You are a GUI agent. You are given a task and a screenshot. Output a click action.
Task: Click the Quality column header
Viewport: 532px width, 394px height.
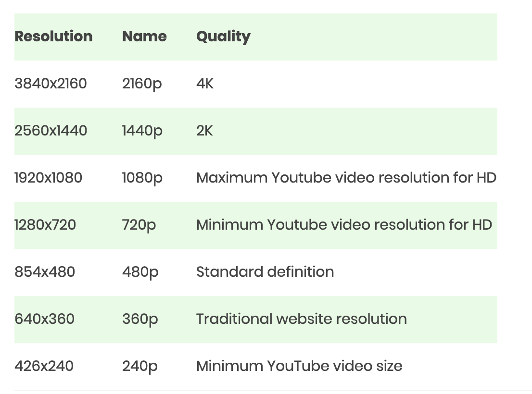[223, 37]
